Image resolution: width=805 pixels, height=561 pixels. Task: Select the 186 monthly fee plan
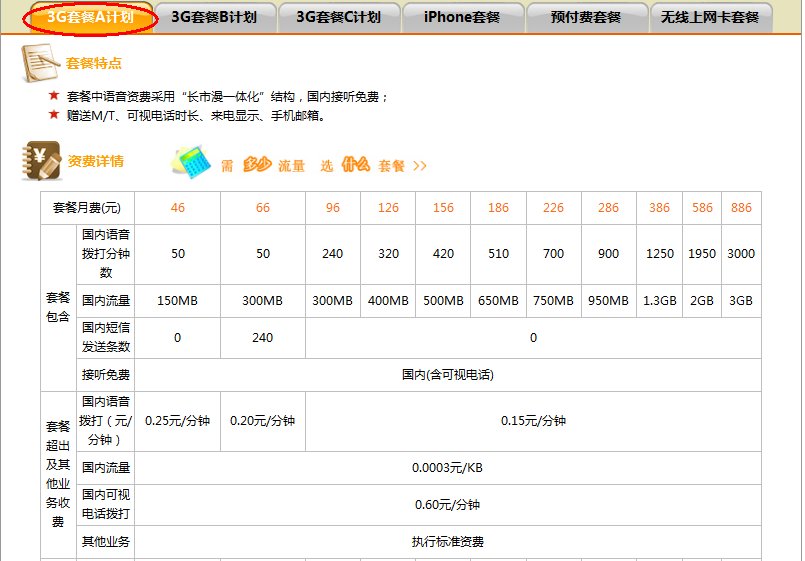(x=498, y=208)
